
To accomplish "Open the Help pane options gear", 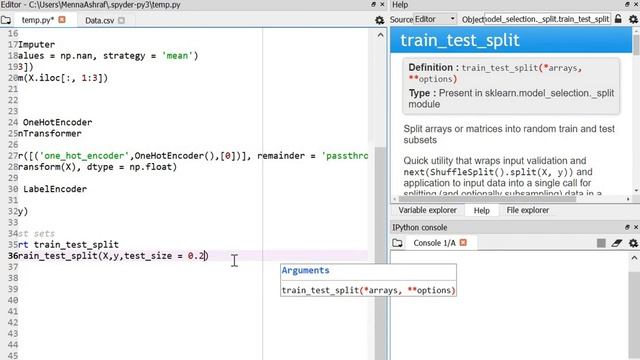I will click(x=633, y=19).
